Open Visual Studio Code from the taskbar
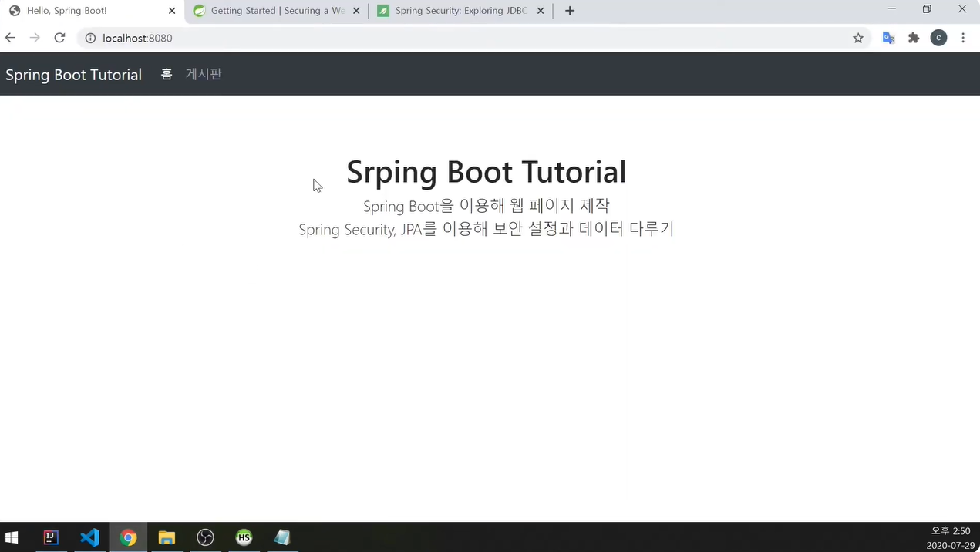 point(89,537)
